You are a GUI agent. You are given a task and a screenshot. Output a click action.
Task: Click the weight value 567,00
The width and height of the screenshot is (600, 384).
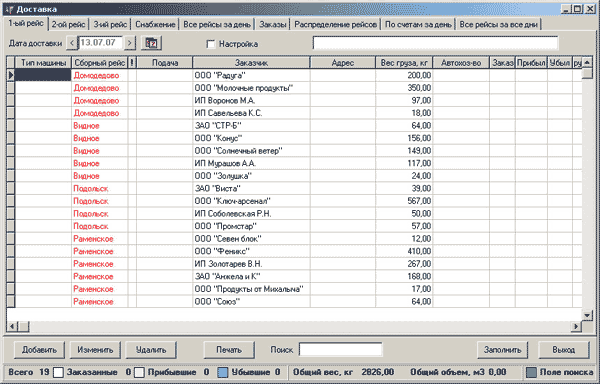[x=419, y=201]
